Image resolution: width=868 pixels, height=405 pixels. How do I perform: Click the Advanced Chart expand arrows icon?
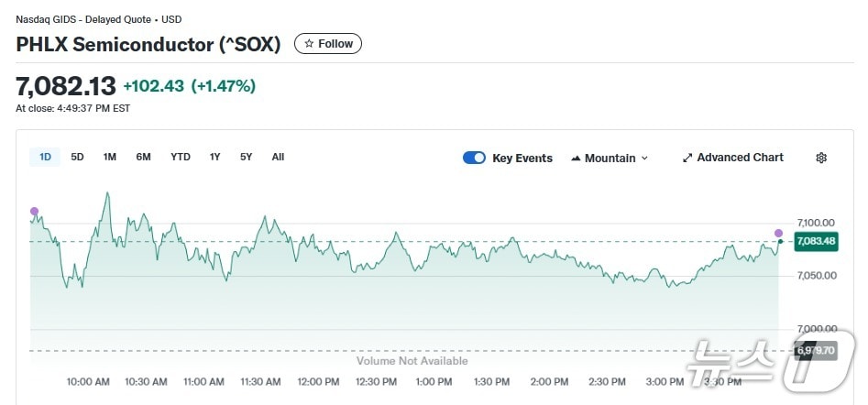(x=687, y=158)
